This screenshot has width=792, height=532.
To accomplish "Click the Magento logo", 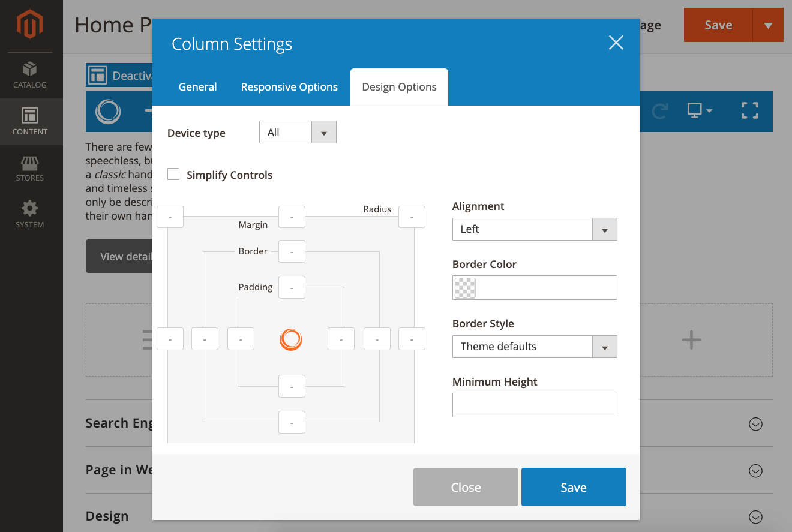I will pos(31,24).
